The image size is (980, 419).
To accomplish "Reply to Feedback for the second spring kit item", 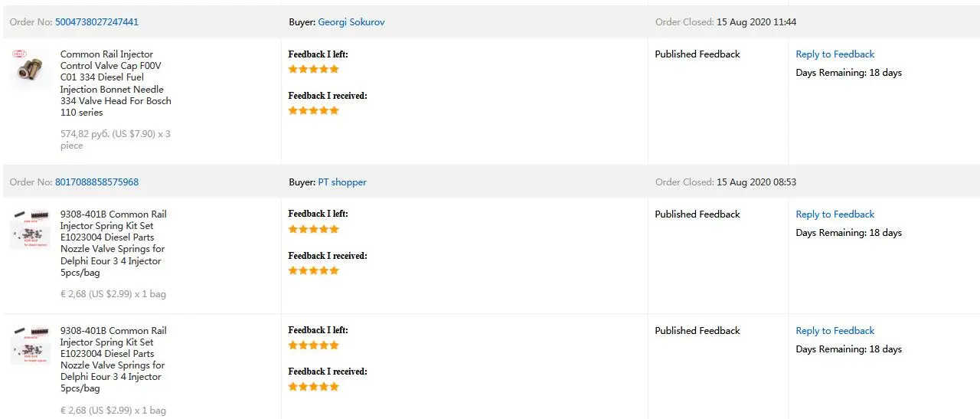I will click(x=835, y=331).
